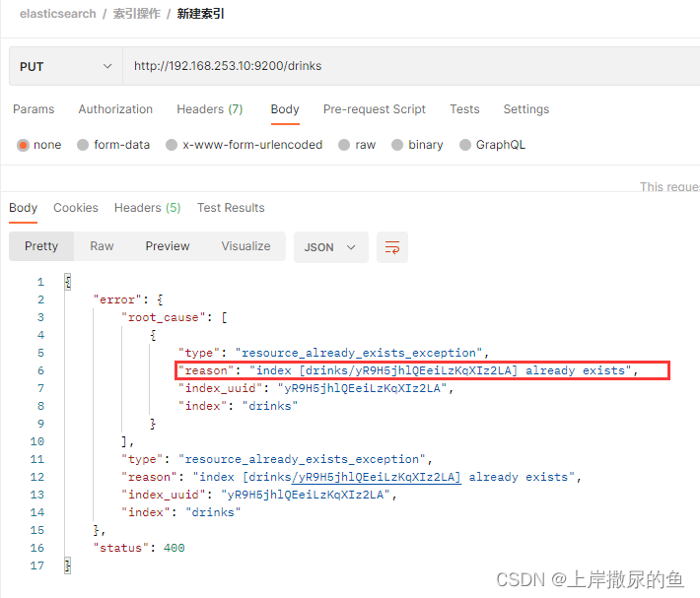The image size is (700, 598).
Task: Click the request URL input field
Action: [411, 66]
